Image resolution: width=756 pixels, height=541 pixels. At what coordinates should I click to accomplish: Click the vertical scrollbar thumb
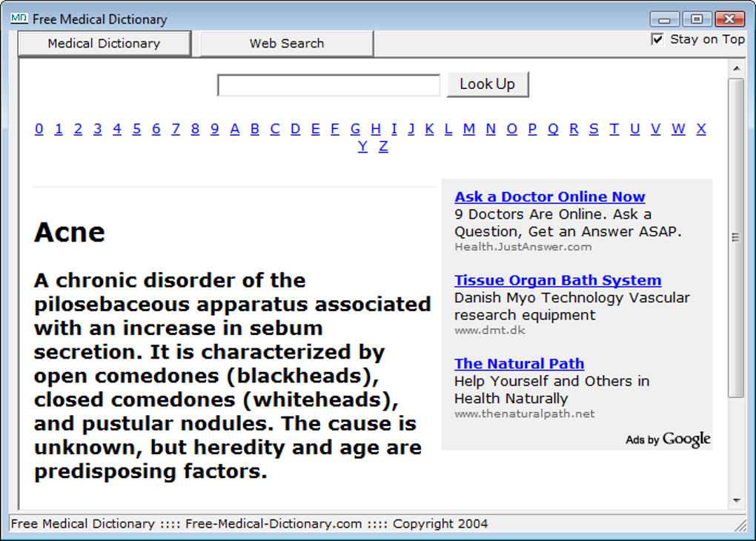(736, 238)
